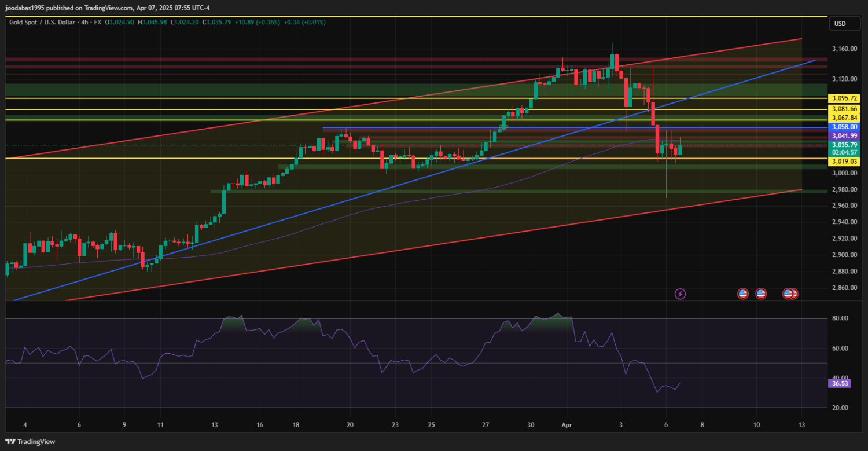The image size is (868, 451).
Task: Click the TradingView.com text in the header
Action: click(109, 9)
